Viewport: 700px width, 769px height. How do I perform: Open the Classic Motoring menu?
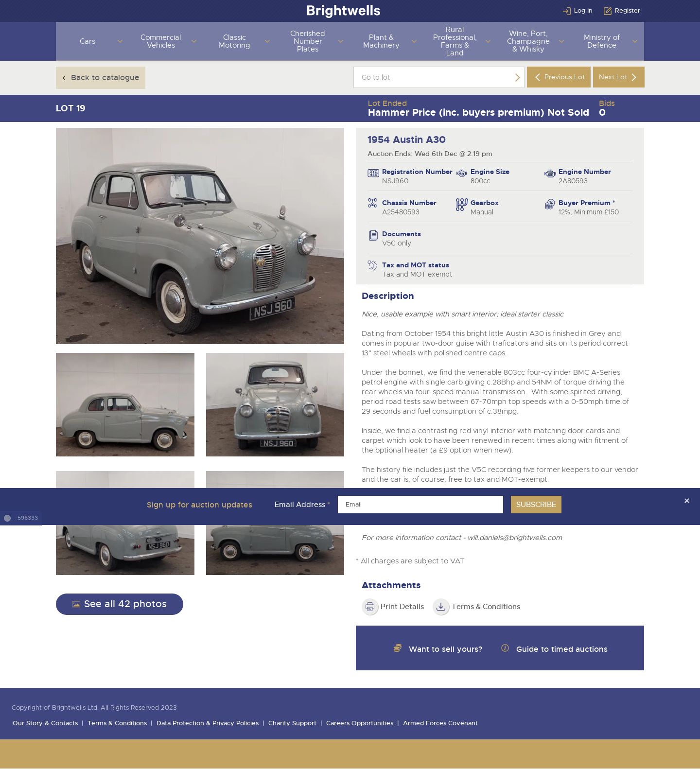tap(234, 41)
